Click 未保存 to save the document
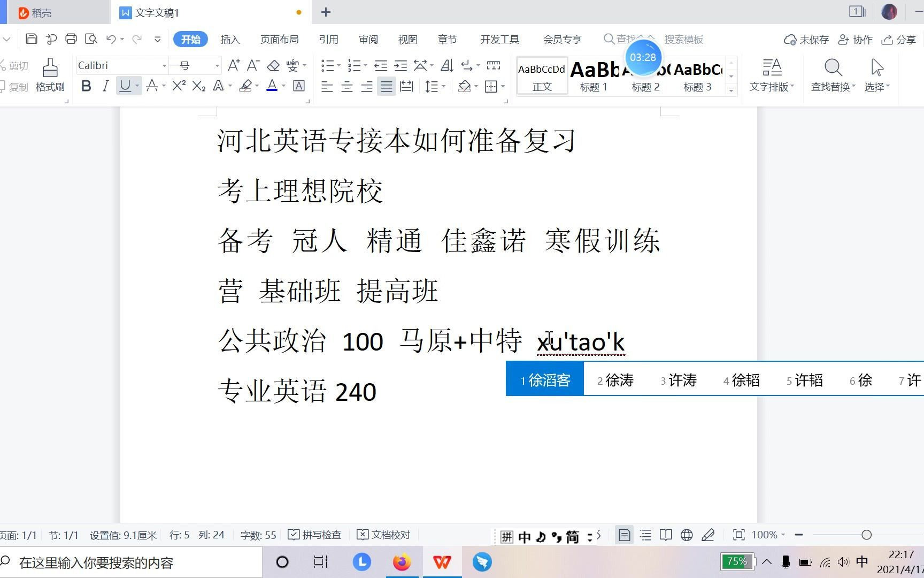Viewport: 924px width, 578px height. coord(806,39)
